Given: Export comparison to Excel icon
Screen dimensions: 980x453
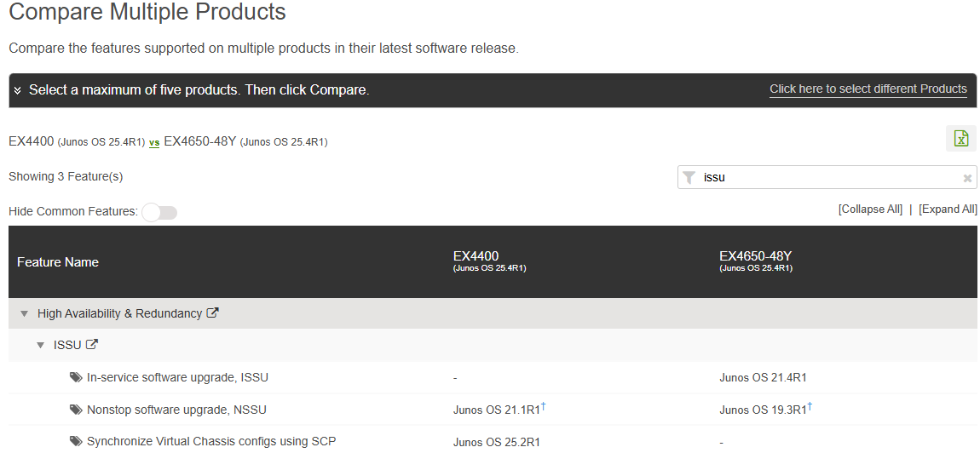Looking at the screenshot, I should coord(960,139).
